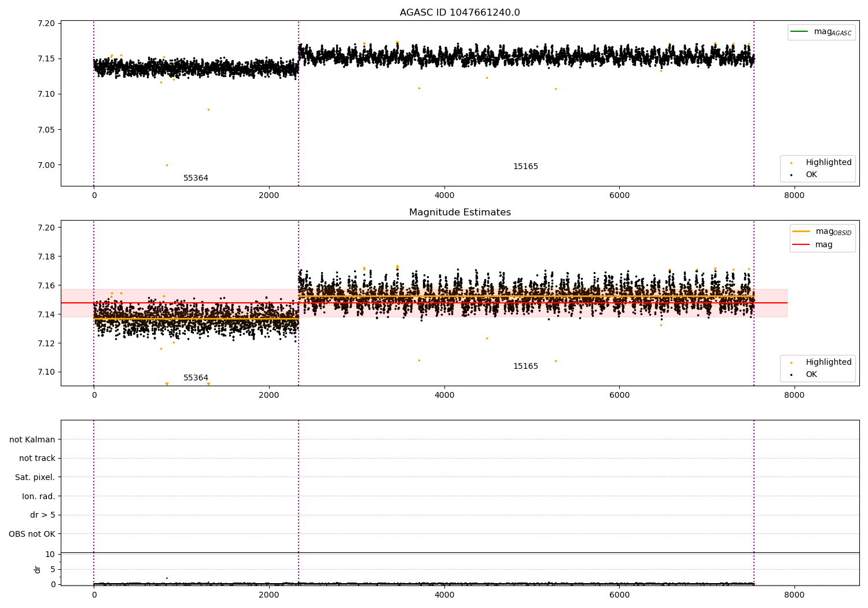Image resolution: width=868 pixels, height=608 pixels.
Task: Click the Highlighted marker in top plot legend
Action: (x=791, y=163)
